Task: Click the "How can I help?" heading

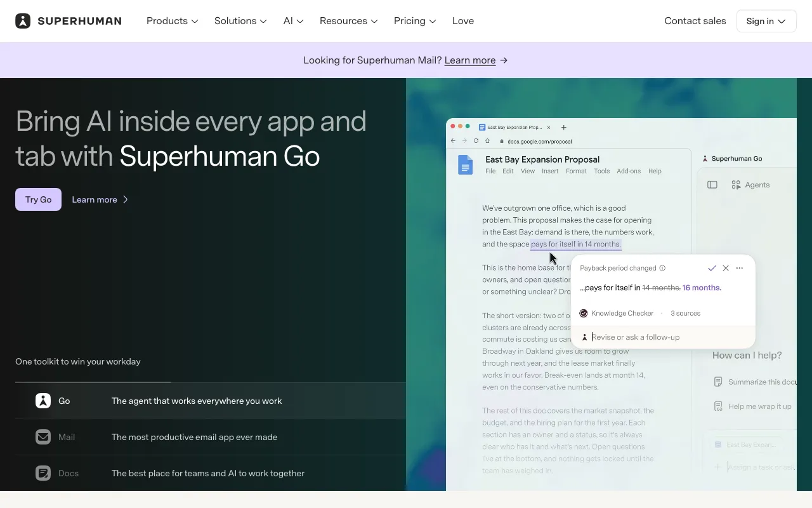Action: coord(747,356)
